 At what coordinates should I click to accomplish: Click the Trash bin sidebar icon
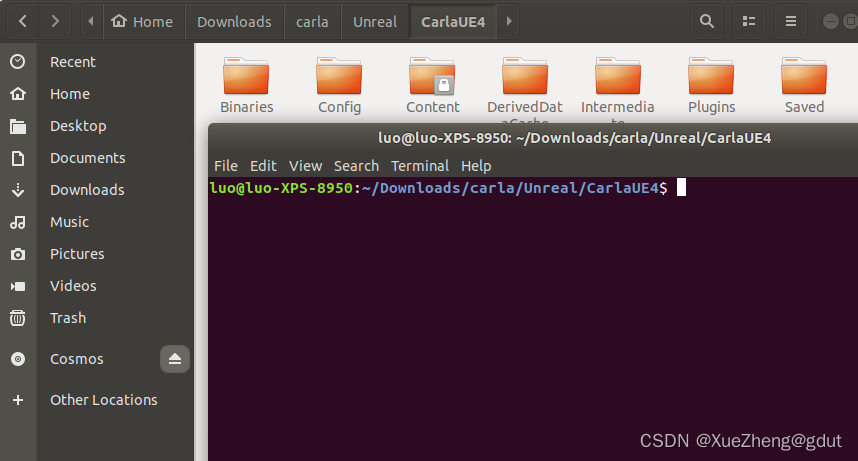tap(18, 318)
